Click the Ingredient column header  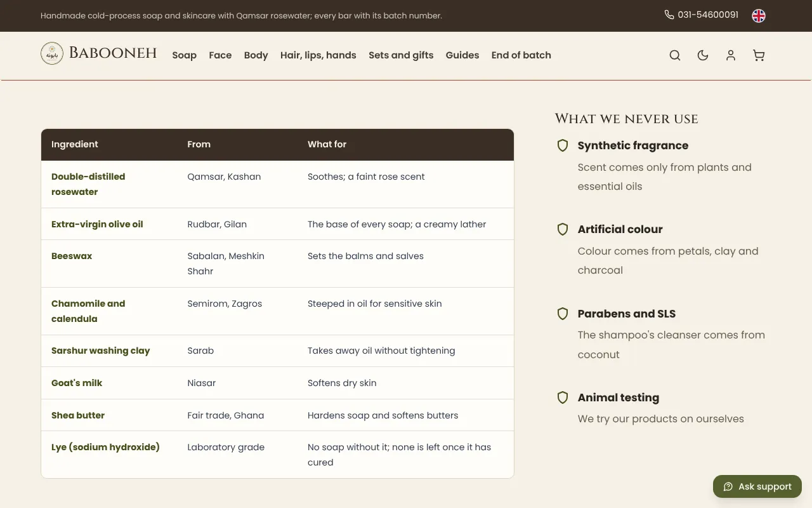75,144
